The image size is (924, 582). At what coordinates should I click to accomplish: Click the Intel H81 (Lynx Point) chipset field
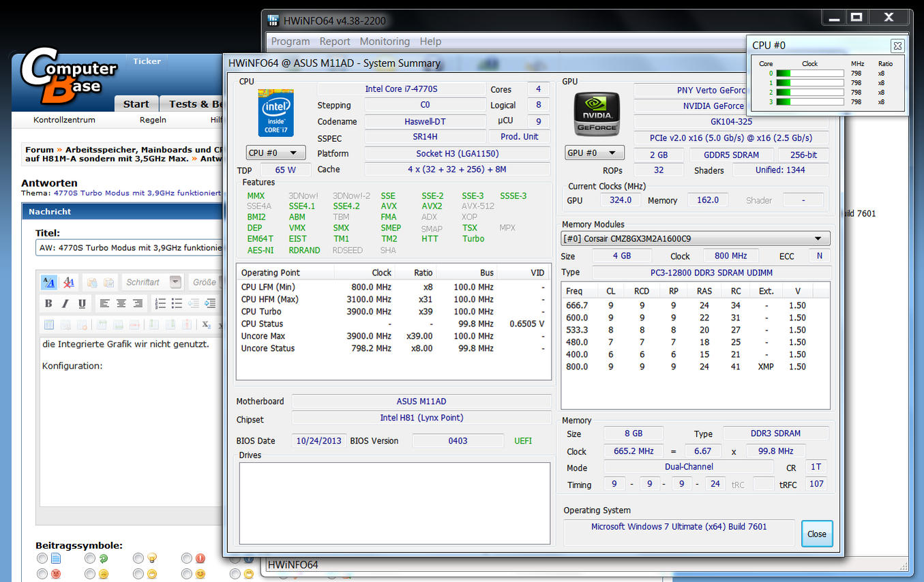[421, 418]
